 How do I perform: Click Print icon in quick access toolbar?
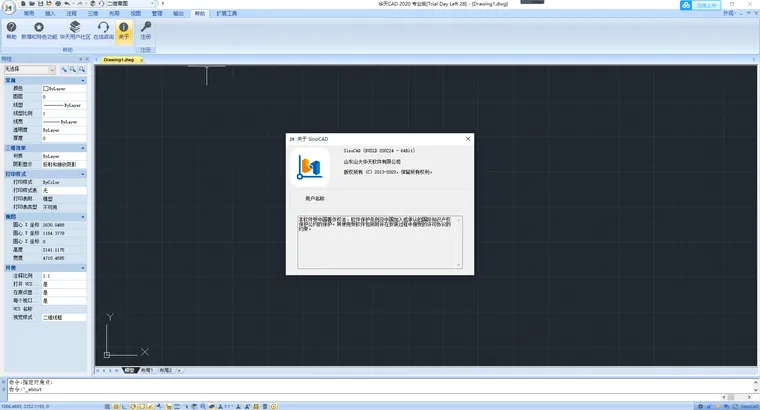58,3
